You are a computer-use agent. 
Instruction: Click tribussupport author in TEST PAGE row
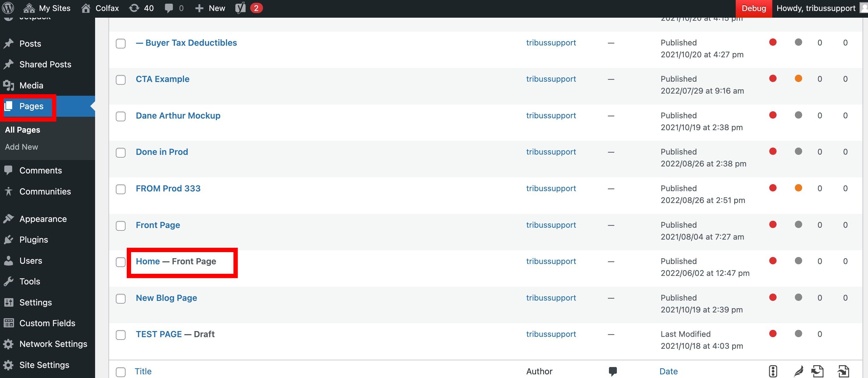coord(551,334)
